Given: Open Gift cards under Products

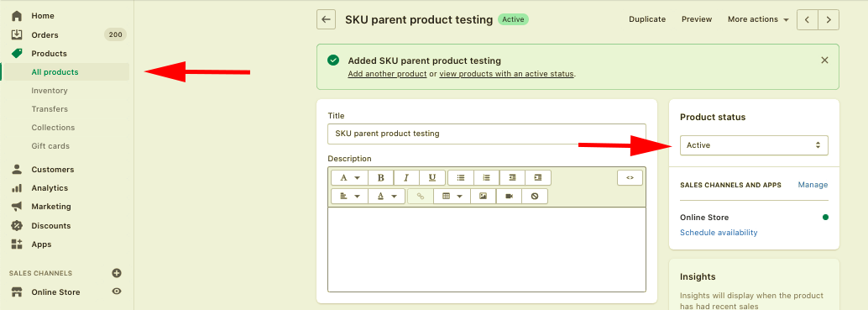Looking at the screenshot, I should point(50,146).
